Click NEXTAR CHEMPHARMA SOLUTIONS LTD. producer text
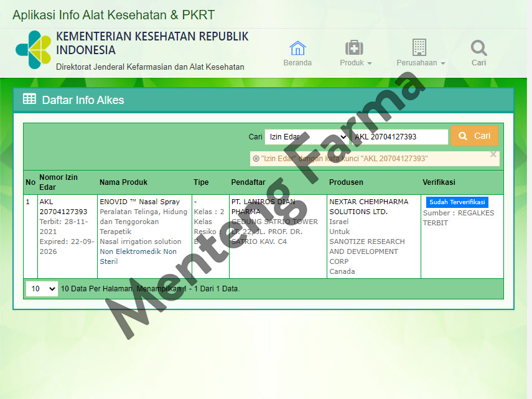Image resolution: width=532 pixels, height=399 pixels. (369, 207)
